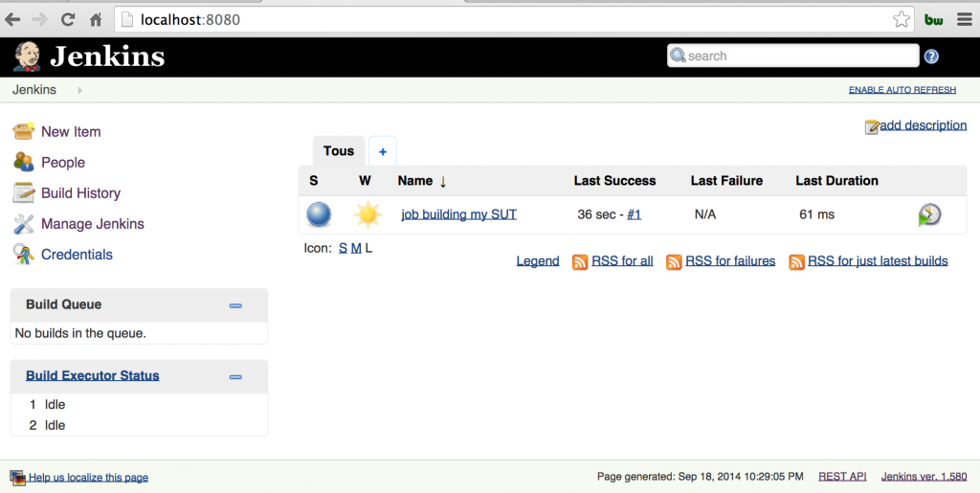The height and width of the screenshot is (493, 980).
Task: Click the add description link
Action: [924, 125]
